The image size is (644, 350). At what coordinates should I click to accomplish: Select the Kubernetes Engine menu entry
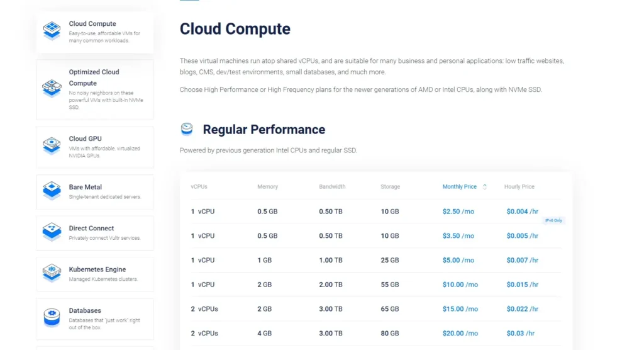pyautogui.click(x=95, y=274)
